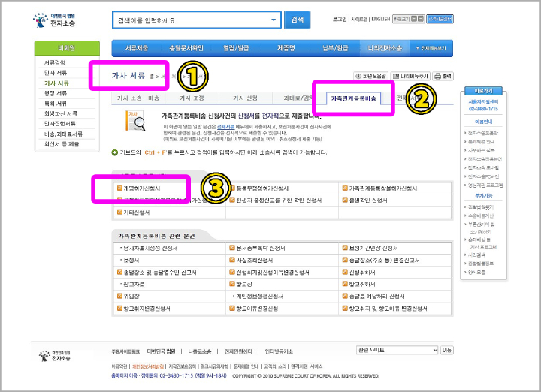Select 특허 서류 in left sidebar

pyautogui.click(x=56, y=104)
